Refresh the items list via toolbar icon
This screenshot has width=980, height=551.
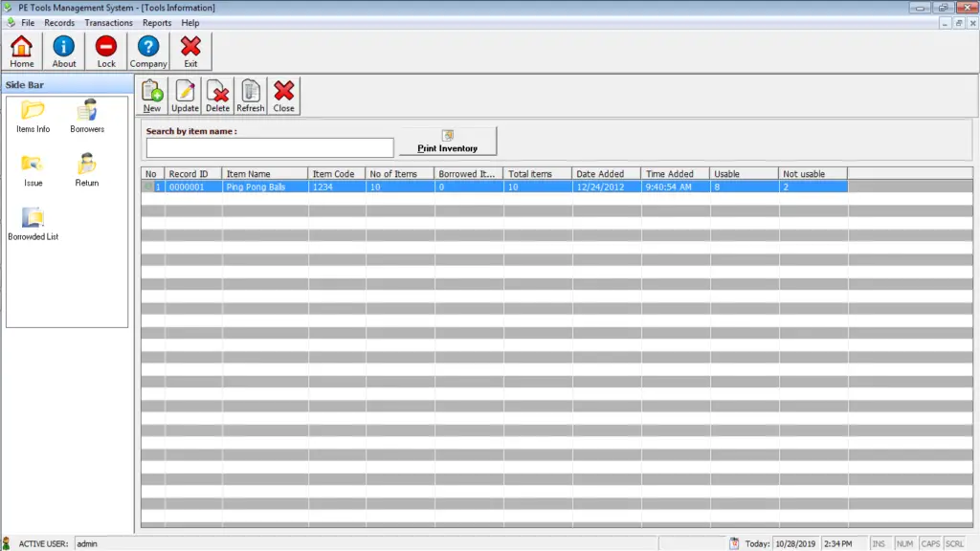coord(250,93)
